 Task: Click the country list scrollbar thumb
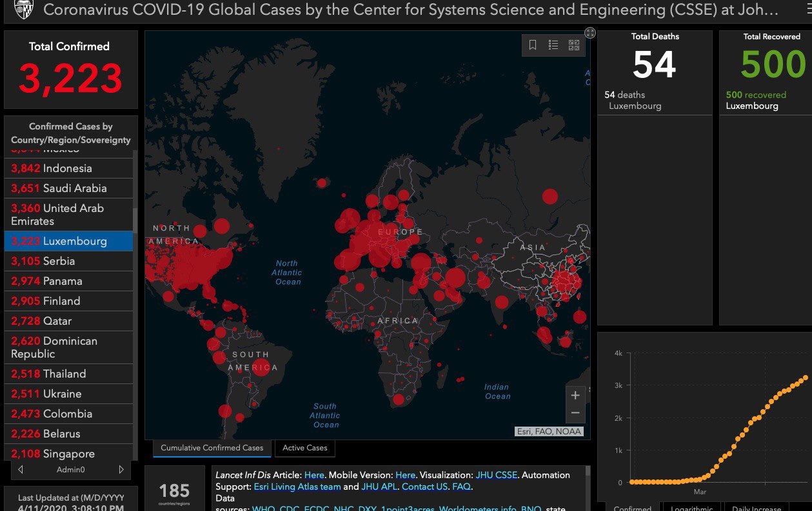pos(135,220)
